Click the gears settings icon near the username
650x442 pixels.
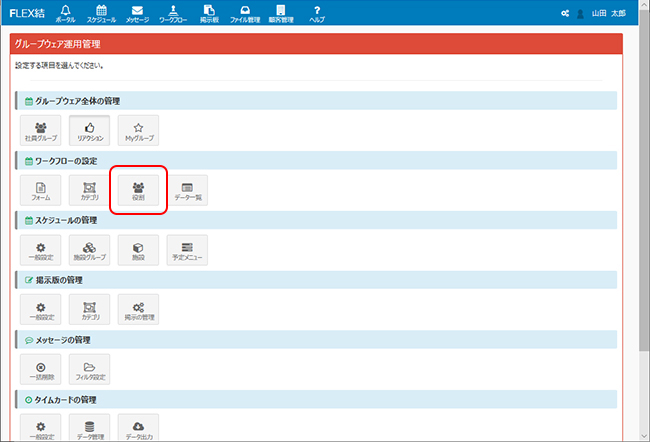pos(565,13)
